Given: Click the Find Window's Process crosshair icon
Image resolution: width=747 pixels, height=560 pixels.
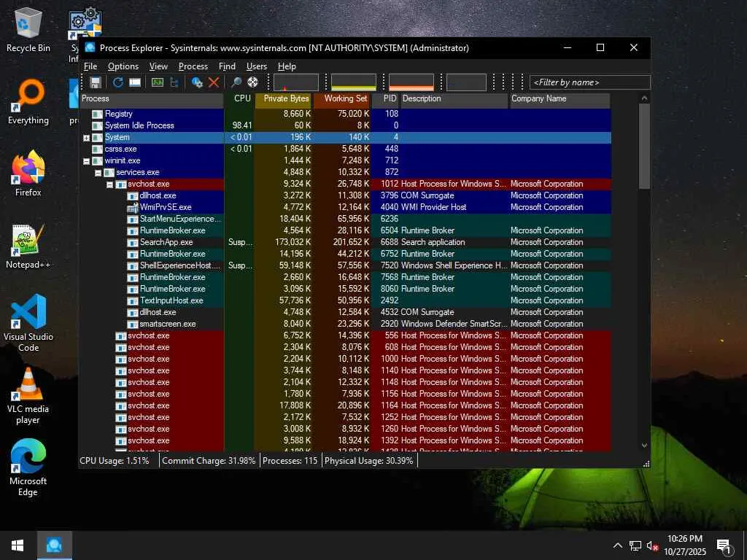Looking at the screenshot, I should [x=253, y=82].
